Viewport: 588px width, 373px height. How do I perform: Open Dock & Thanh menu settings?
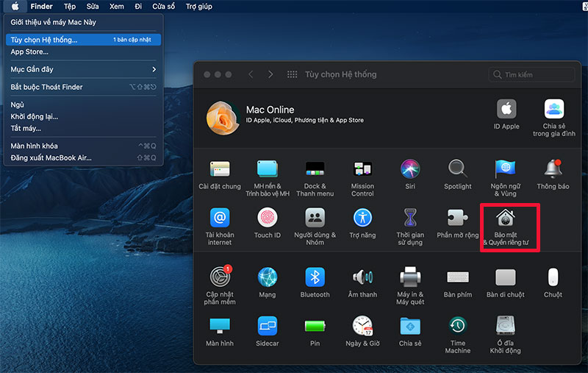pos(315,178)
